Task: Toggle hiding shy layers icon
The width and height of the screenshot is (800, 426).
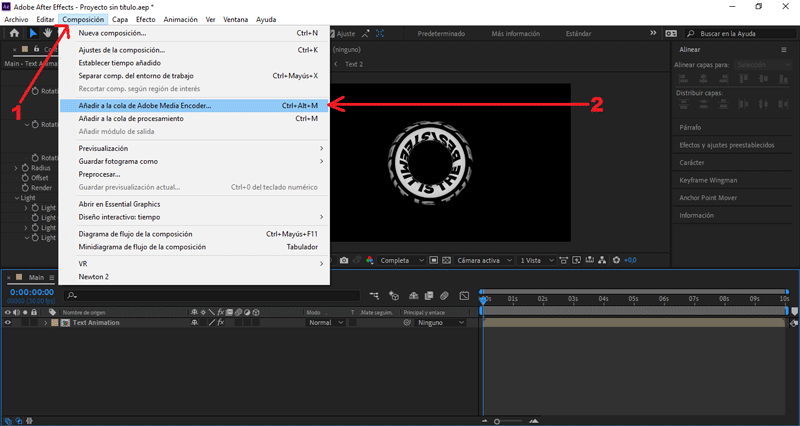Action: tap(414, 295)
